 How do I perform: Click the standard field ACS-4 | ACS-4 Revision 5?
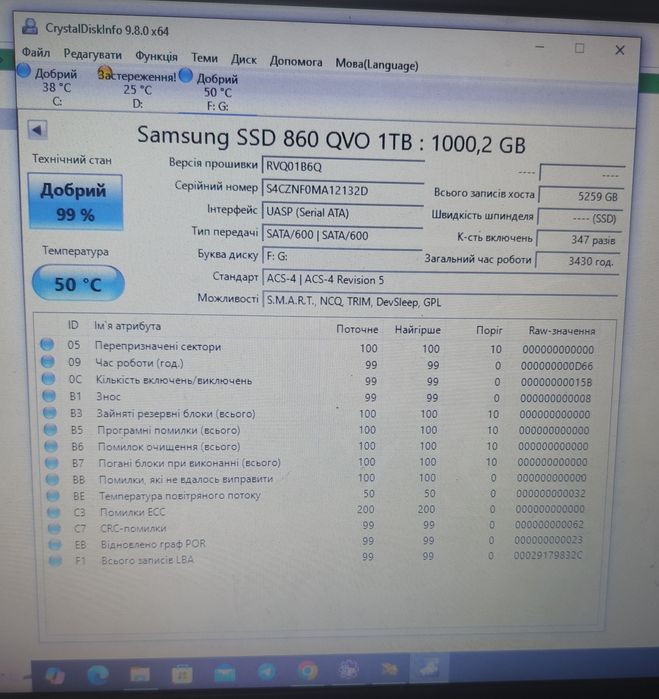point(441,280)
